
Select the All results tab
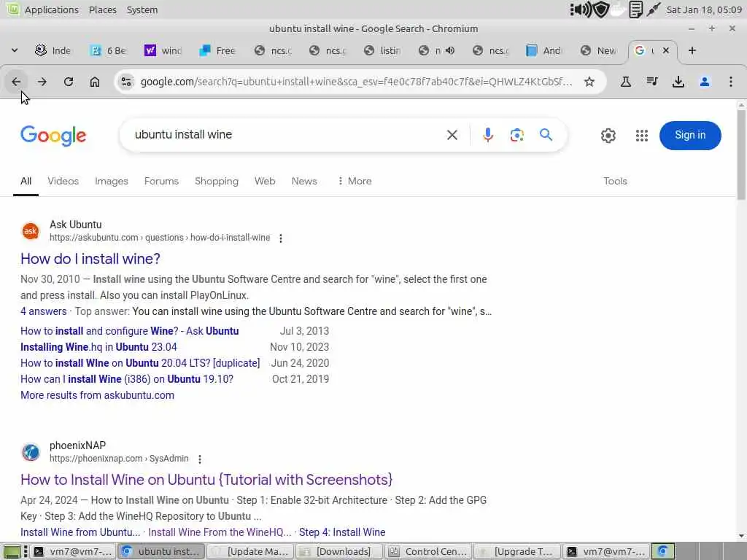pos(26,181)
